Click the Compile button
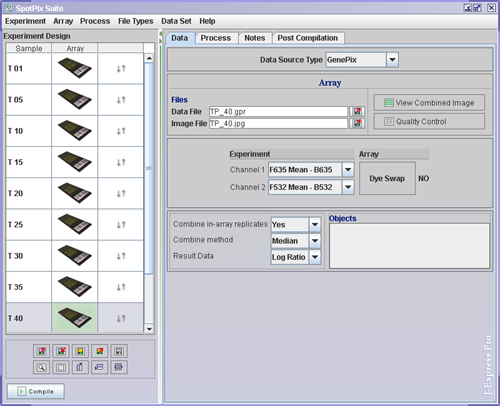The width and height of the screenshot is (500, 406). (36, 391)
